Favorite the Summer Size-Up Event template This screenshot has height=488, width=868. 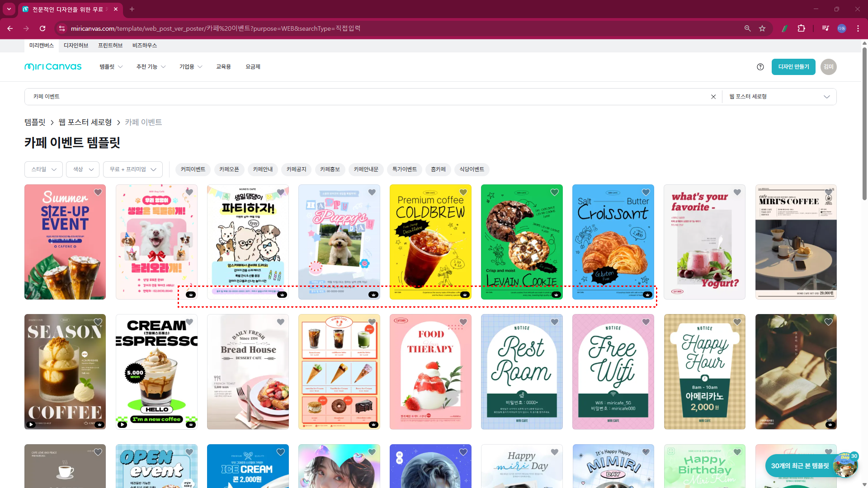click(x=98, y=192)
